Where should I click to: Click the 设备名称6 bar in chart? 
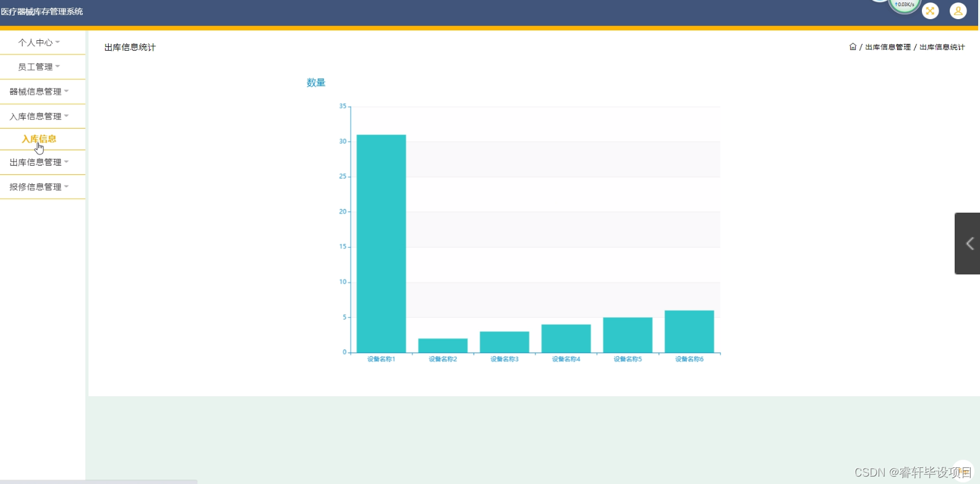689,331
